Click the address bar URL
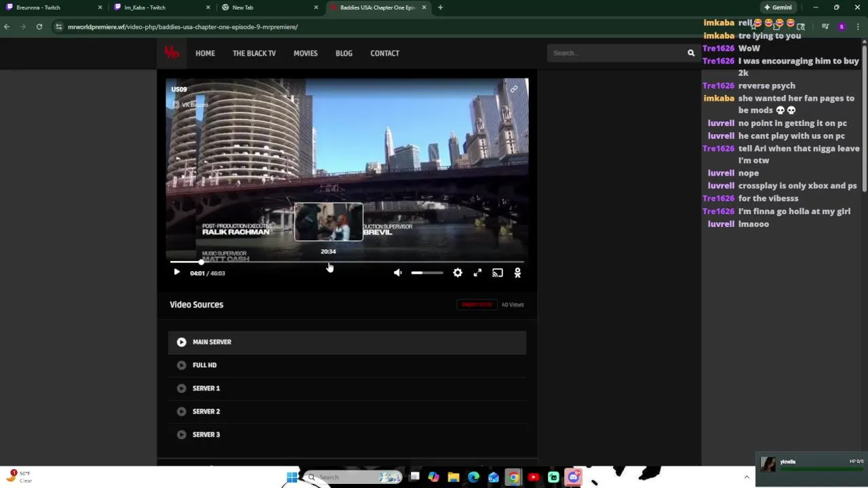The width and height of the screenshot is (868, 488). (x=182, y=27)
